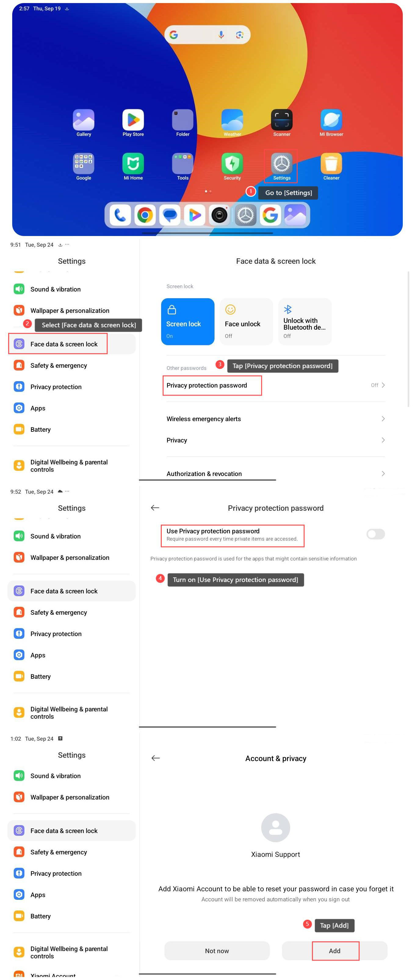Tap the microphone icon in Google search

tap(221, 35)
